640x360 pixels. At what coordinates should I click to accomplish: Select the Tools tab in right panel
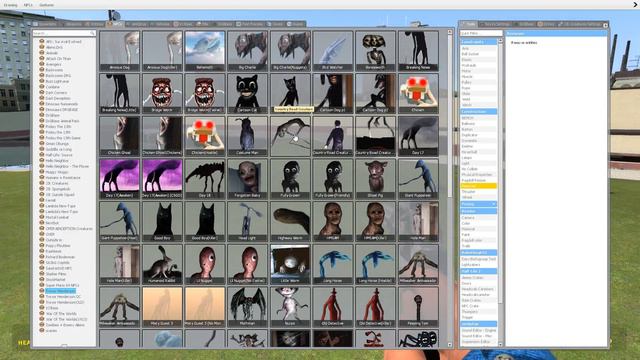[469, 24]
